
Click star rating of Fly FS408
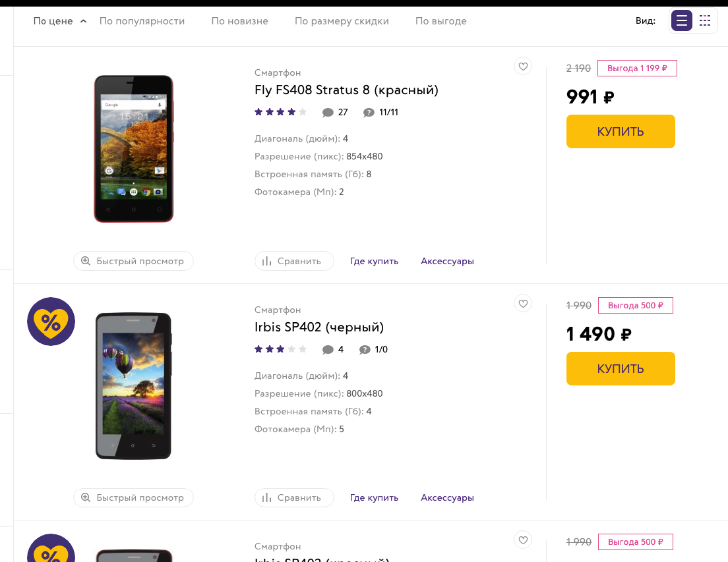pyautogui.click(x=280, y=112)
